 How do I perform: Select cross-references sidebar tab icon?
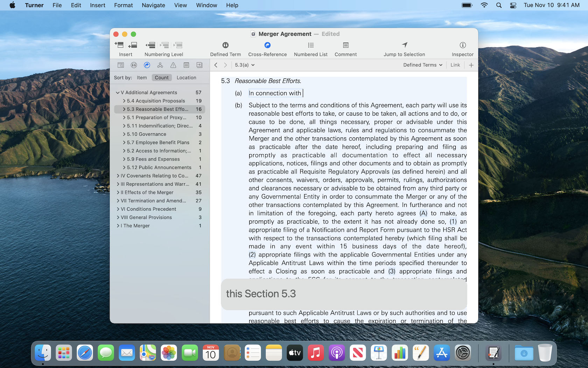[x=147, y=65]
